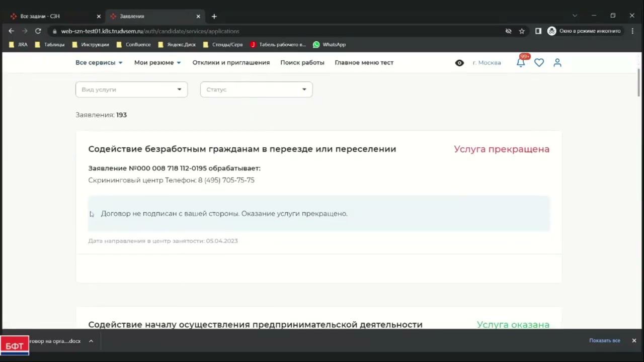Open downloaded docx file item

pos(55,341)
